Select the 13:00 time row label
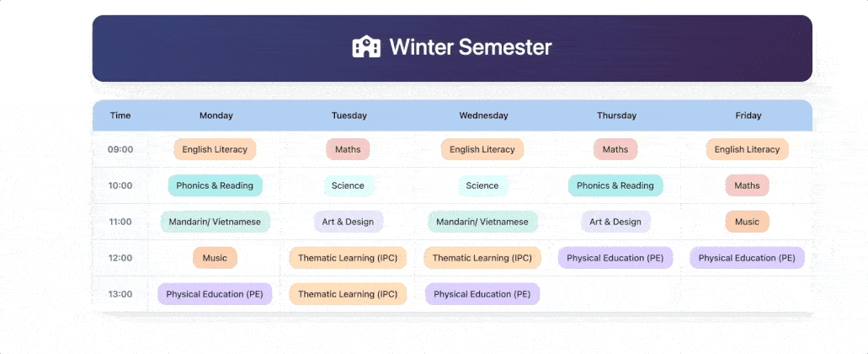 click(120, 293)
